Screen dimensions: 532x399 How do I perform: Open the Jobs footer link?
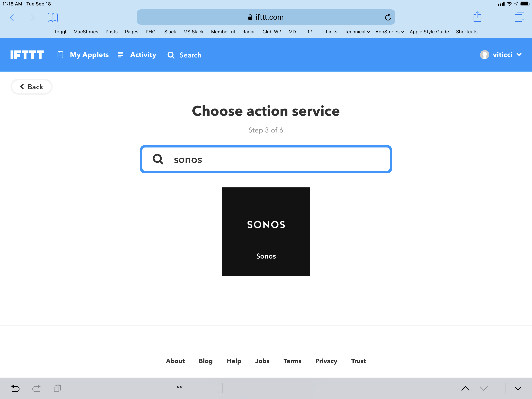coord(262,361)
